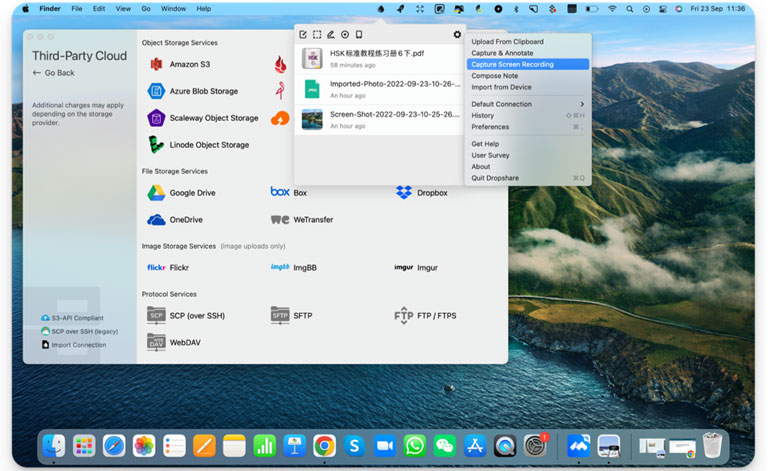The image size is (768, 471).
Task: Choose SCP (over SSH) protocol
Action: (x=186, y=316)
